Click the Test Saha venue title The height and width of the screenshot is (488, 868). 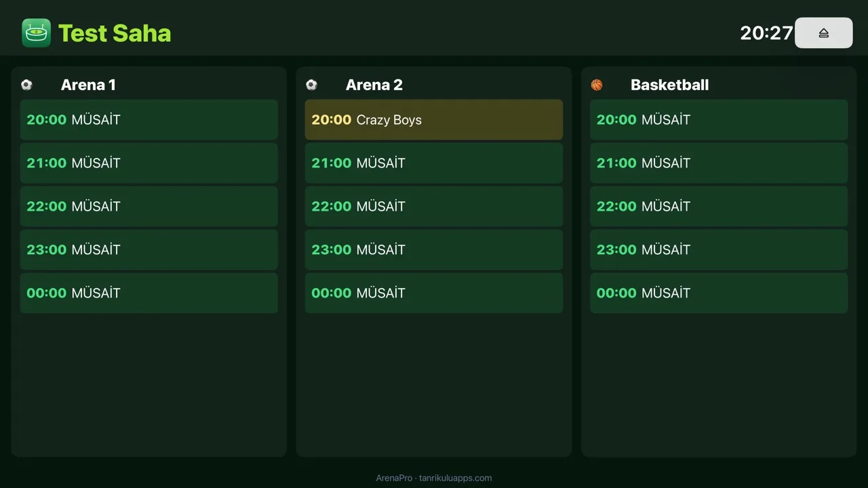(115, 33)
